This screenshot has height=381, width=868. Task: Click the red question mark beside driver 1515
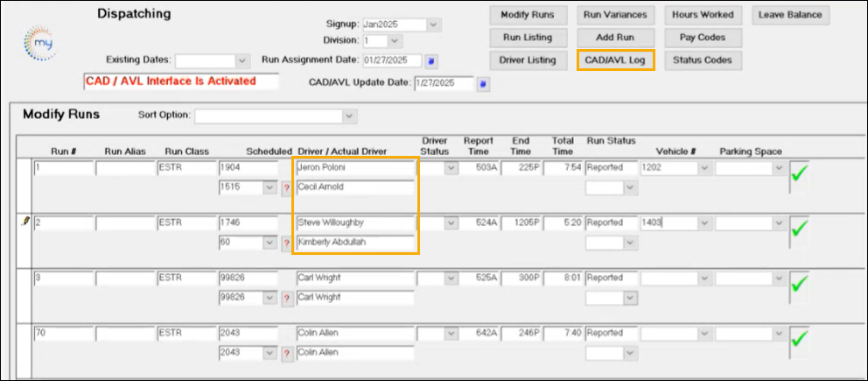click(x=285, y=187)
